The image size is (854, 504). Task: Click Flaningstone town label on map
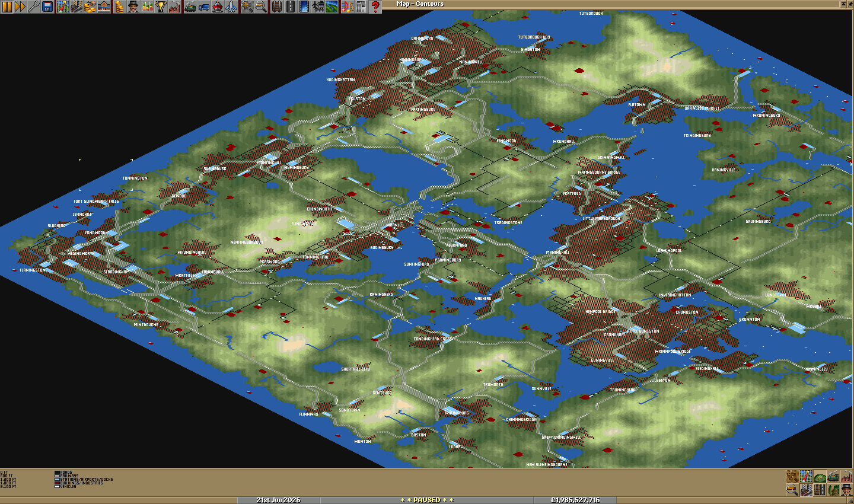pyautogui.click(x=33, y=270)
